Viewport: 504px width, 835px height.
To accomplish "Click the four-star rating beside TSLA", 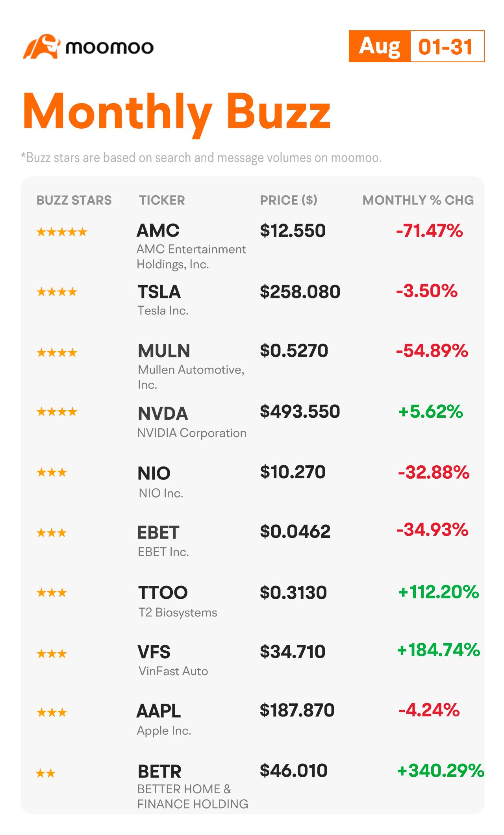I will pyautogui.click(x=57, y=292).
